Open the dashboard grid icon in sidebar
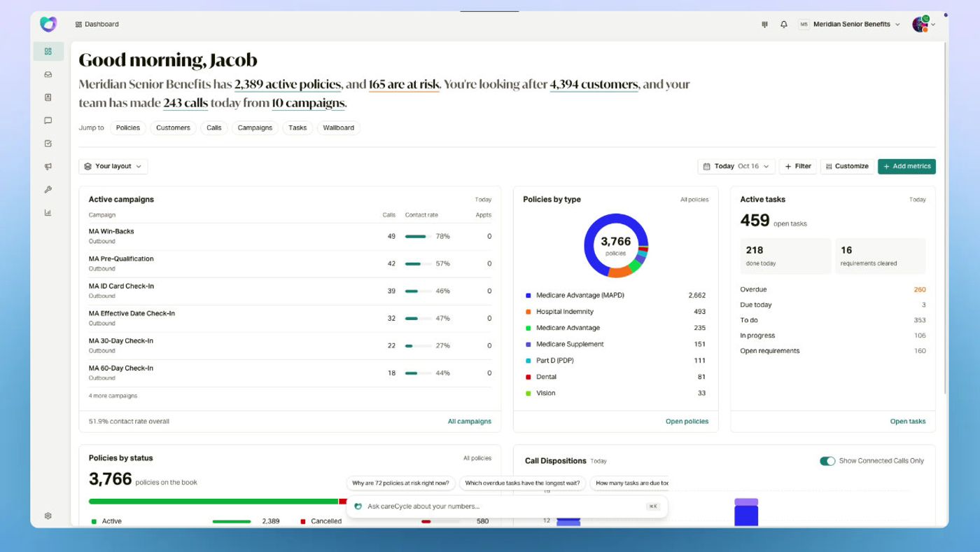 point(48,51)
